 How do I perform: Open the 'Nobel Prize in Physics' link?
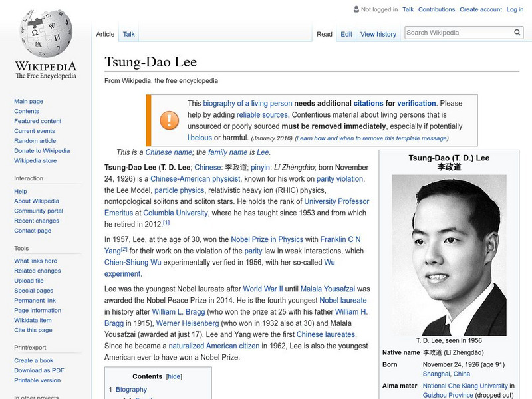(267, 239)
